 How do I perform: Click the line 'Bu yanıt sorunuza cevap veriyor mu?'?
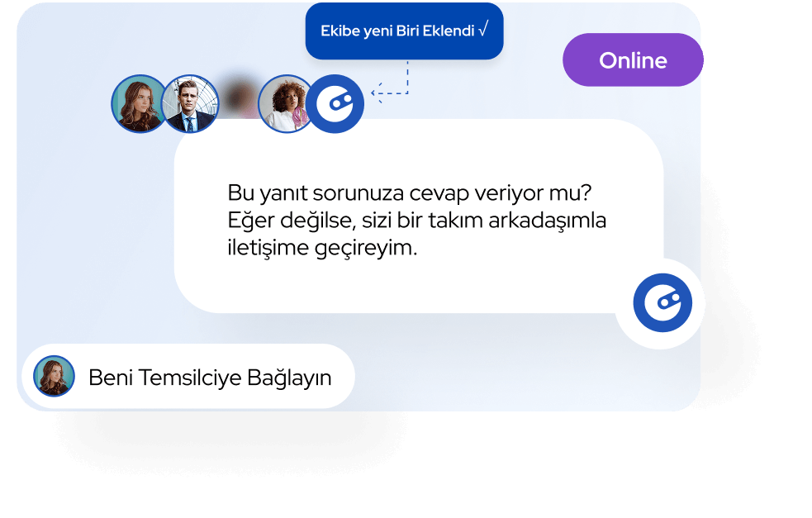pos(409,193)
